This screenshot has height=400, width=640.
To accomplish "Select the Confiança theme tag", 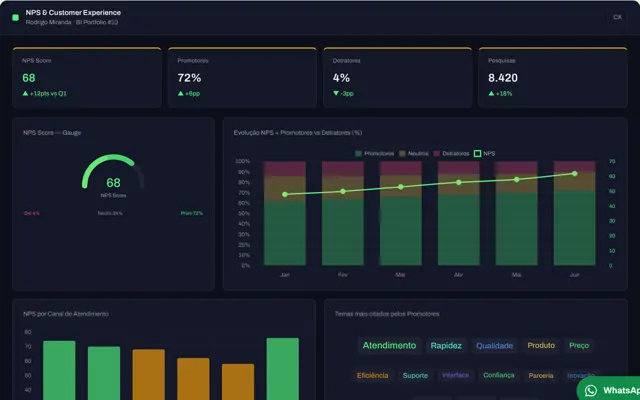I will [499, 375].
